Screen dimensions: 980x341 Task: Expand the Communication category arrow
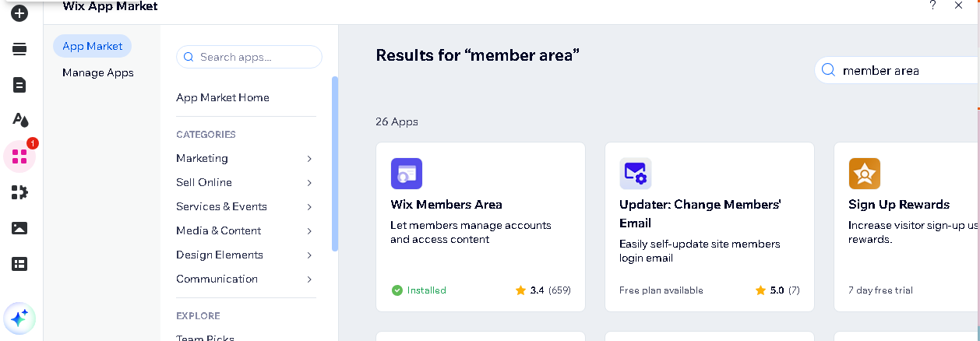309,279
